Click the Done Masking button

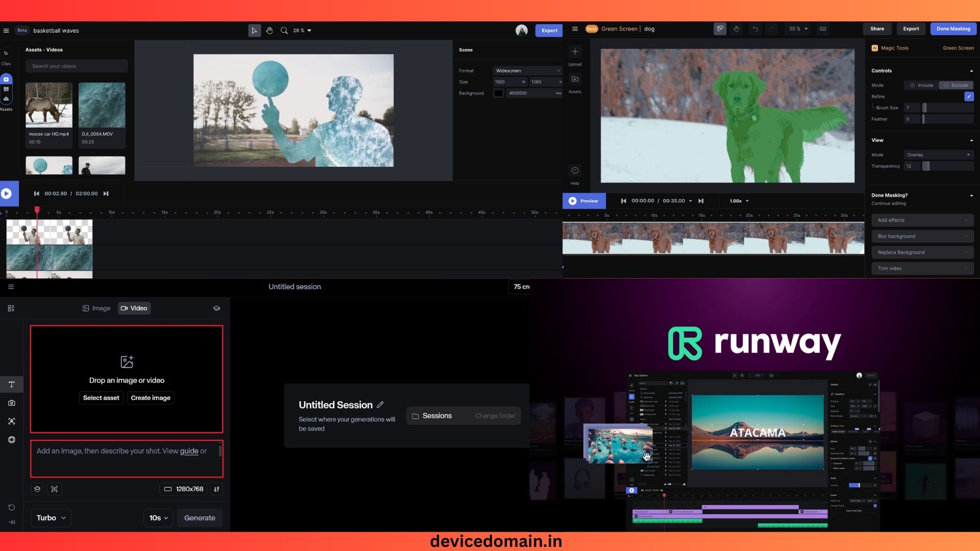coord(953,29)
